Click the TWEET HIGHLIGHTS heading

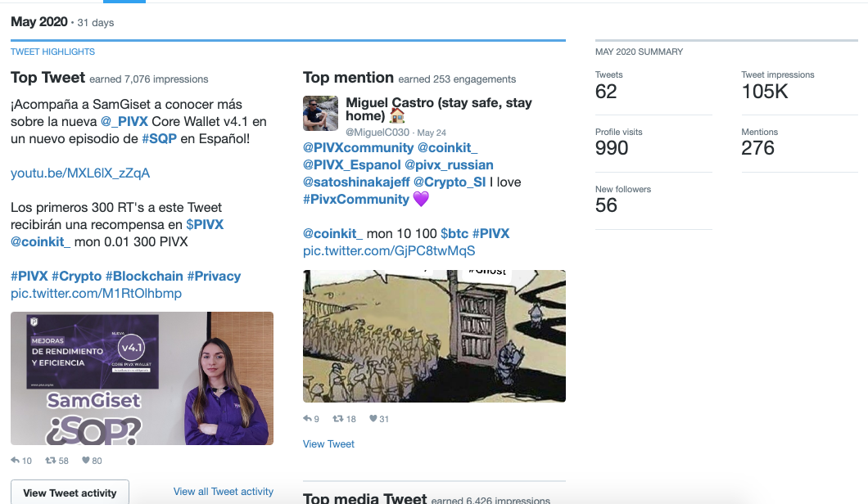coord(52,52)
